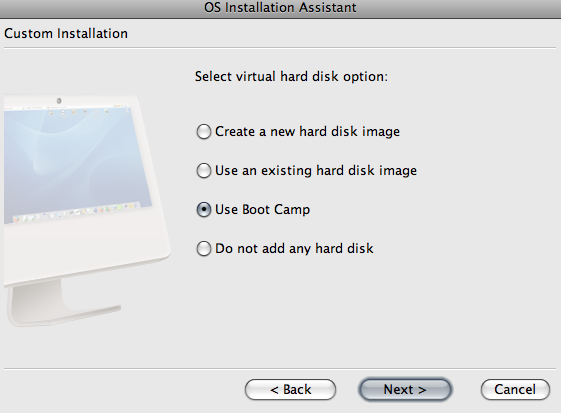
Task: Cancel the OS installation assistant
Action: [x=515, y=389]
